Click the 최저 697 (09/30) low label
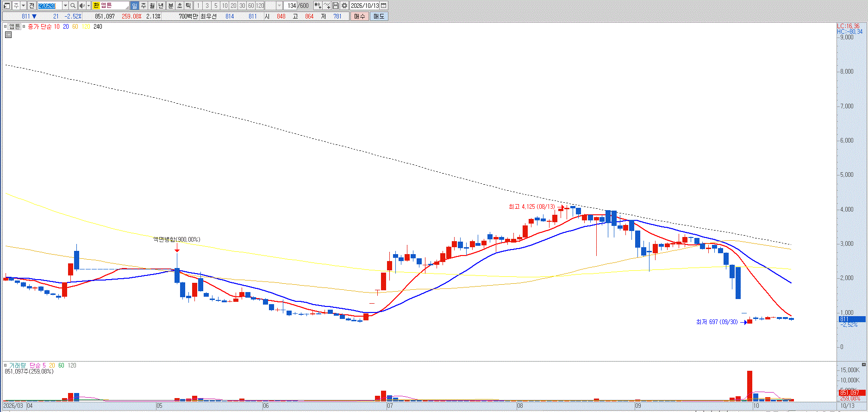The image size is (868, 412). pyautogui.click(x=717, y=322)
